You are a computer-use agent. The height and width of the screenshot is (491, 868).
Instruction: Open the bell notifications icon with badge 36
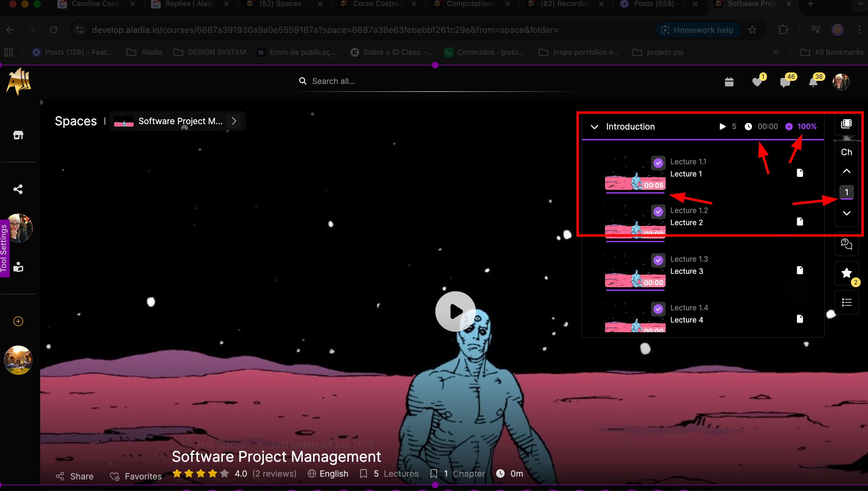tap(813, 82)
